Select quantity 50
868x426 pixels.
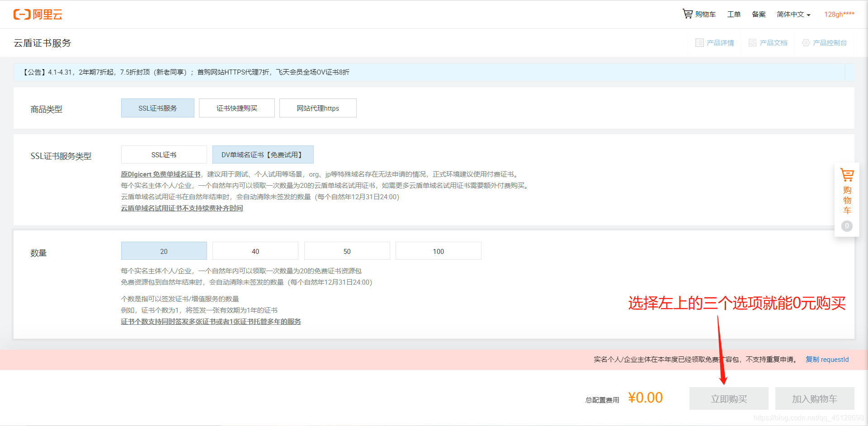[x=347, y=251]
